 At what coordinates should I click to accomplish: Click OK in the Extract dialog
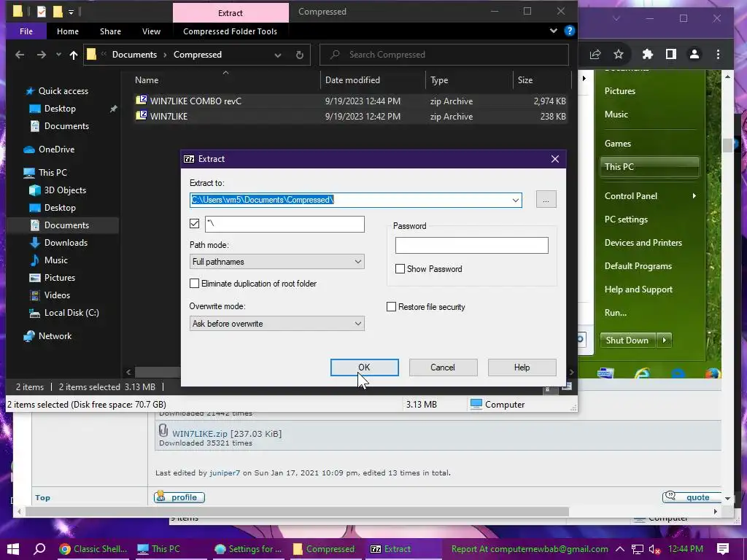click(365, 367)
